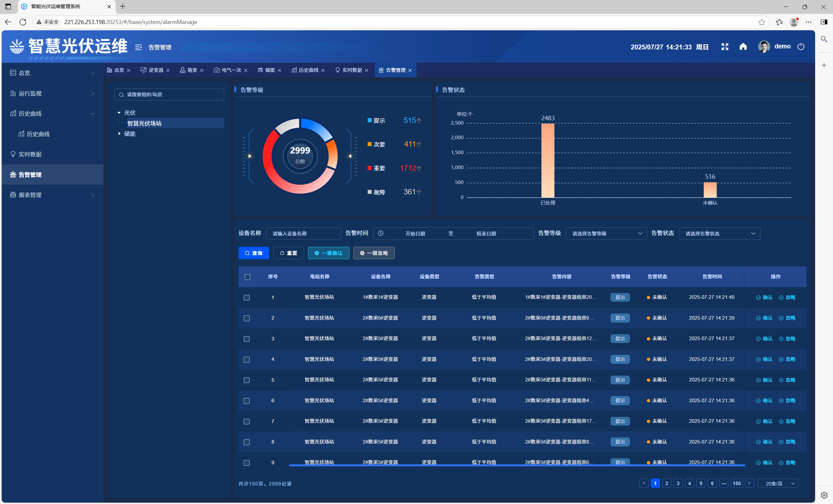
Task: Open the 告警等级 dropdown
Action: (606, 233)
